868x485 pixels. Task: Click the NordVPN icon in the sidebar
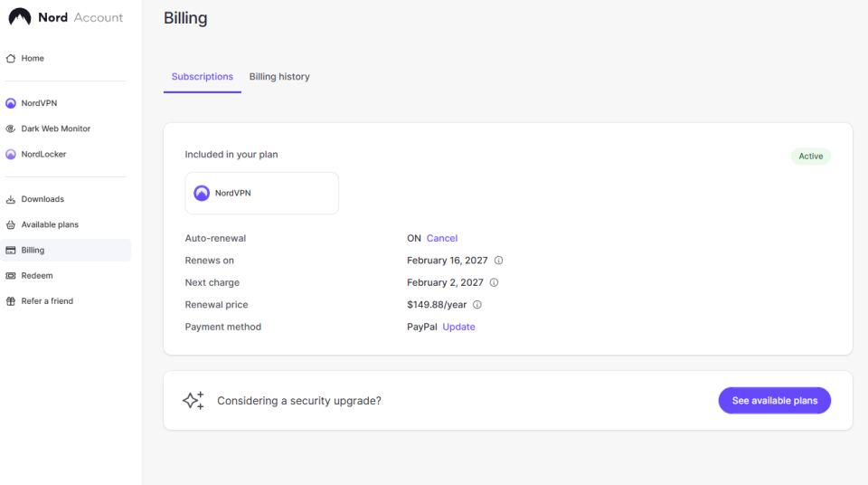(x=11, y=103)
